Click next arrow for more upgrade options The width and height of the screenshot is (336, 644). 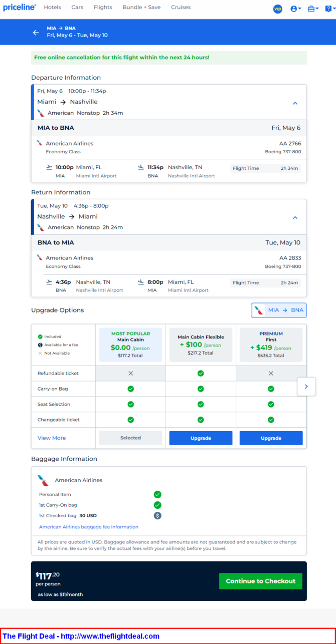click(306, 387)
